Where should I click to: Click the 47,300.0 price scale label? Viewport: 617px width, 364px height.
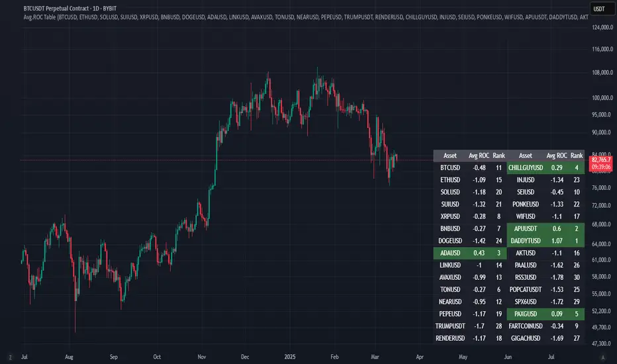pos(601,343)
